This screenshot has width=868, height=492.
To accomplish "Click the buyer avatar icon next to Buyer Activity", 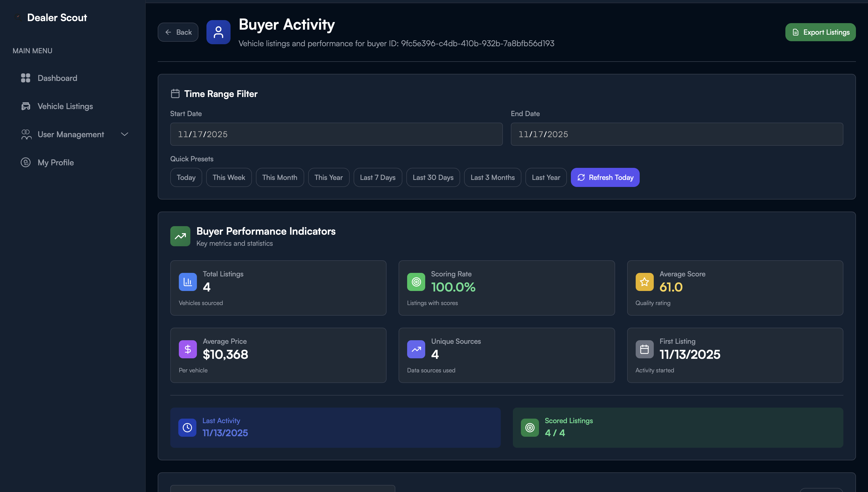I will (218, 32).
